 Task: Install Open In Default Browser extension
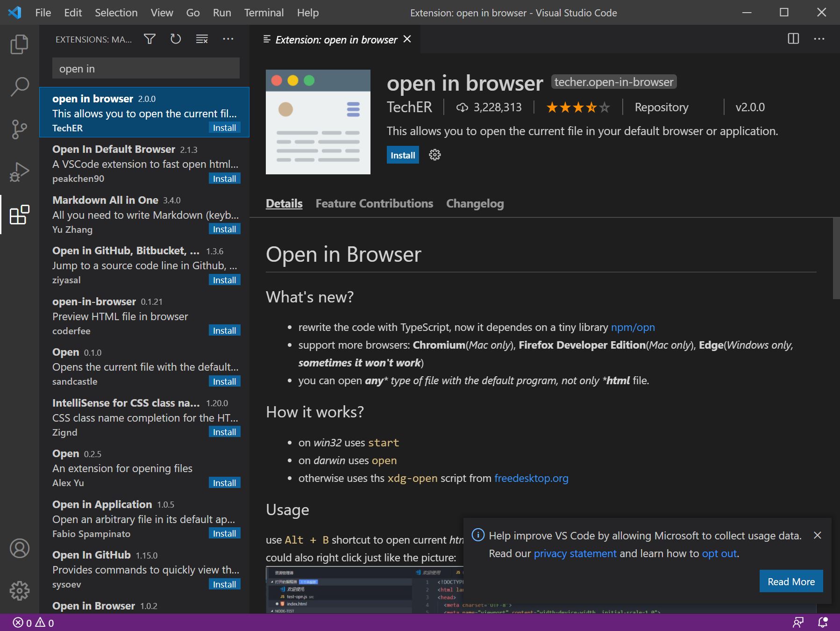coord(224,179)
